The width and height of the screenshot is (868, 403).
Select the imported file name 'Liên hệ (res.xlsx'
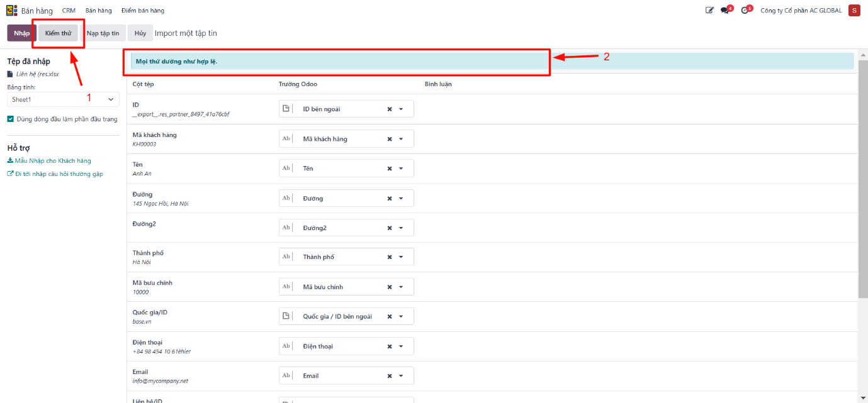point(38,74)
